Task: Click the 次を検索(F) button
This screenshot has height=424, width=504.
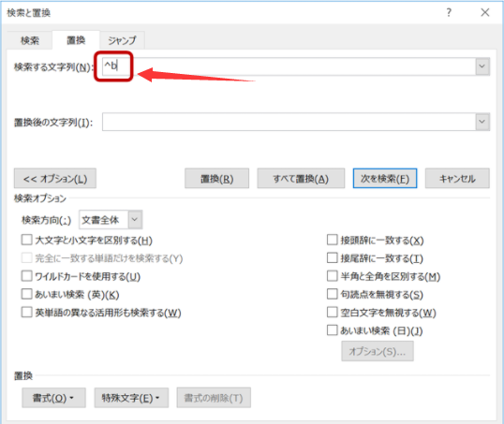Action: (385, 179)
